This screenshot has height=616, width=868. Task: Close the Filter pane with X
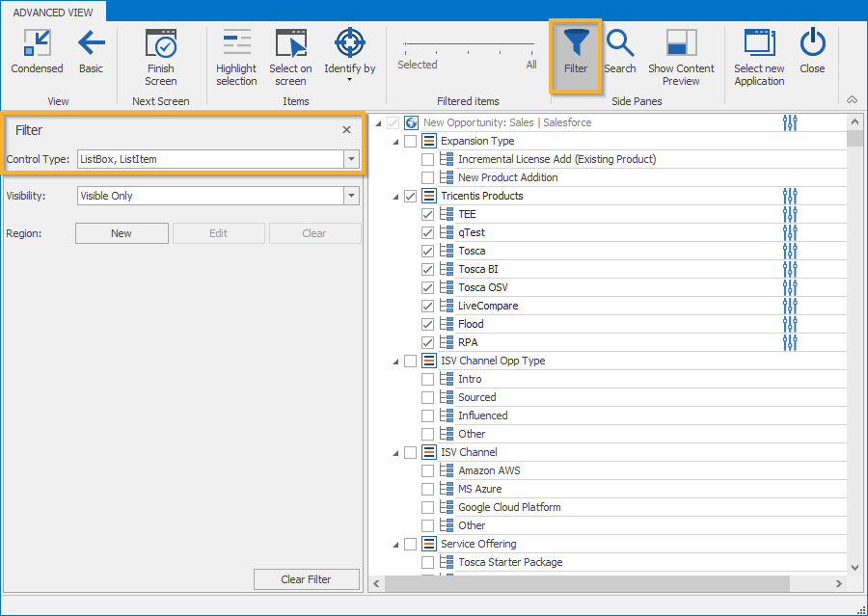[346, 130]
